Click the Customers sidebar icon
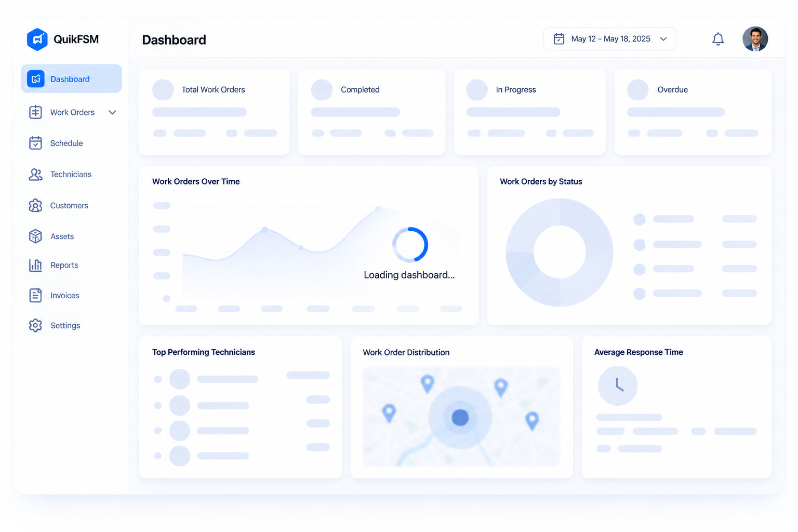The width and height of the screenshot is (798, 532). 35,206
